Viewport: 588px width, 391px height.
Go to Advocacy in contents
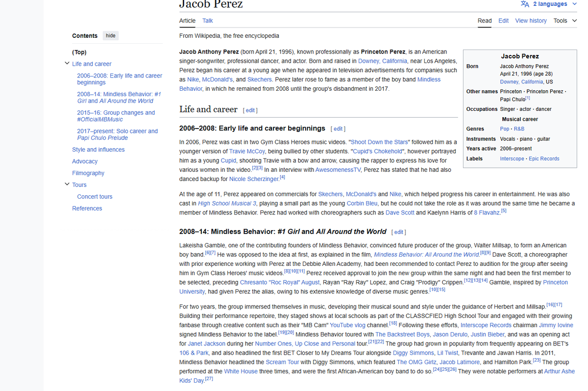pos(85,161)
